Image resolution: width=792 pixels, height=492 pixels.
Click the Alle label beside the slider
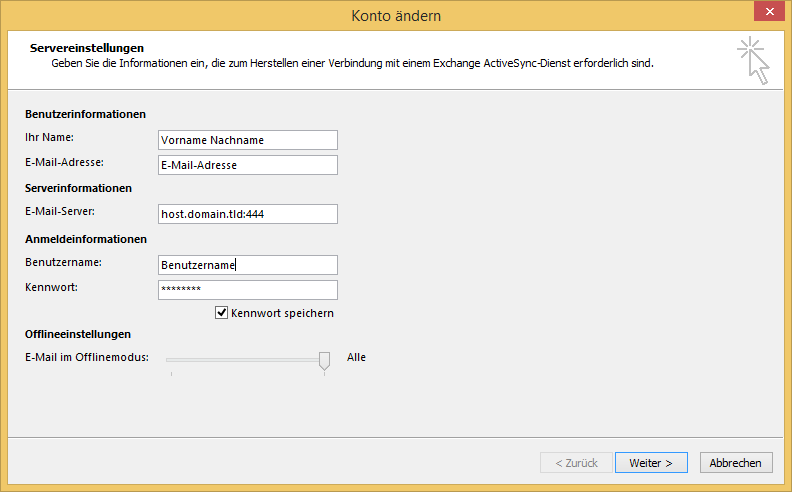tap(356, 357)
